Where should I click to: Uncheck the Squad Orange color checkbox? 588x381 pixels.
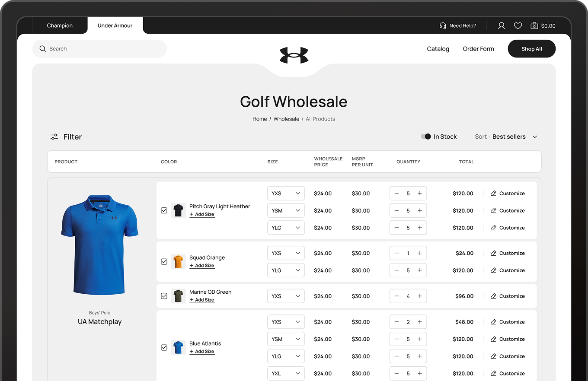click(x=164, y=262)
